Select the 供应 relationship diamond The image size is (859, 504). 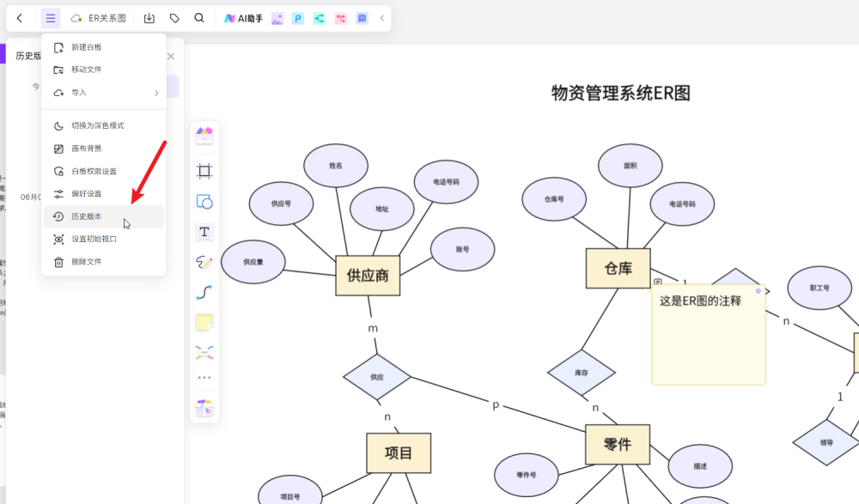[x=377, y=377]
